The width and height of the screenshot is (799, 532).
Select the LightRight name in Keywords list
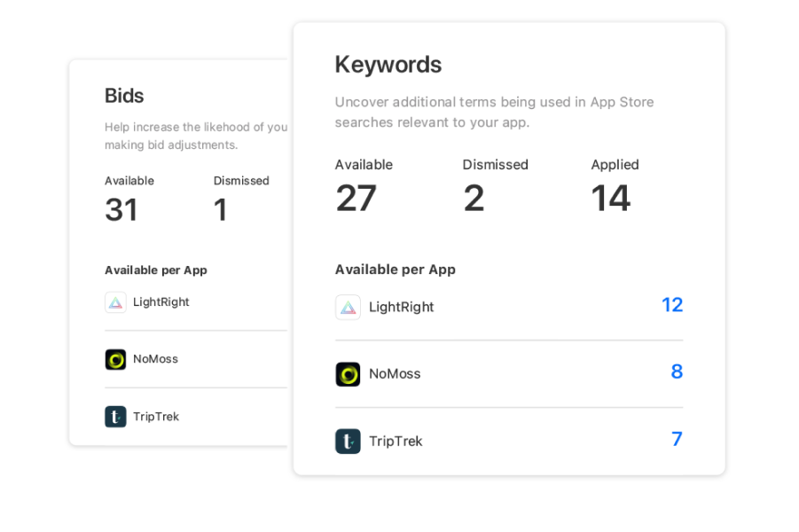[402, 308]
